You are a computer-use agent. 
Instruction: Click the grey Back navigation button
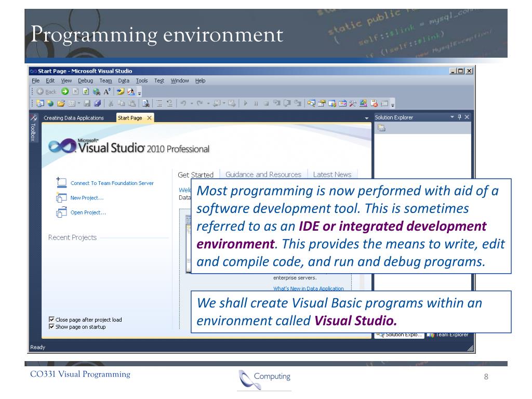click(x=46, y=91)
